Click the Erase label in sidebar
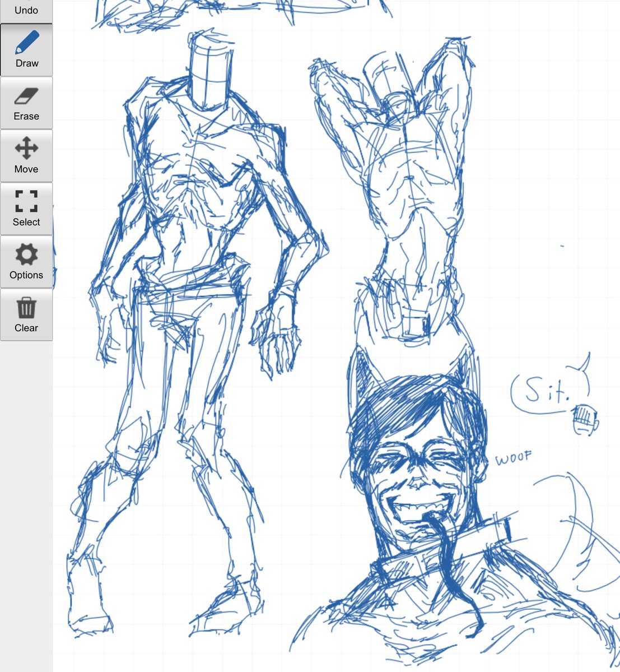 pyautogui.click(x=26, y=116)
